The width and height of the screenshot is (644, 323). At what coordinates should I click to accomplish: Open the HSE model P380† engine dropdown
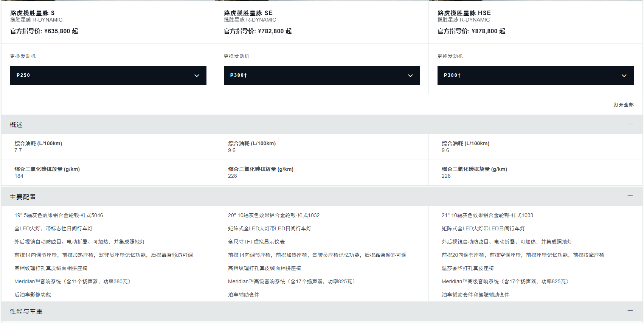[x=535, y=76]
